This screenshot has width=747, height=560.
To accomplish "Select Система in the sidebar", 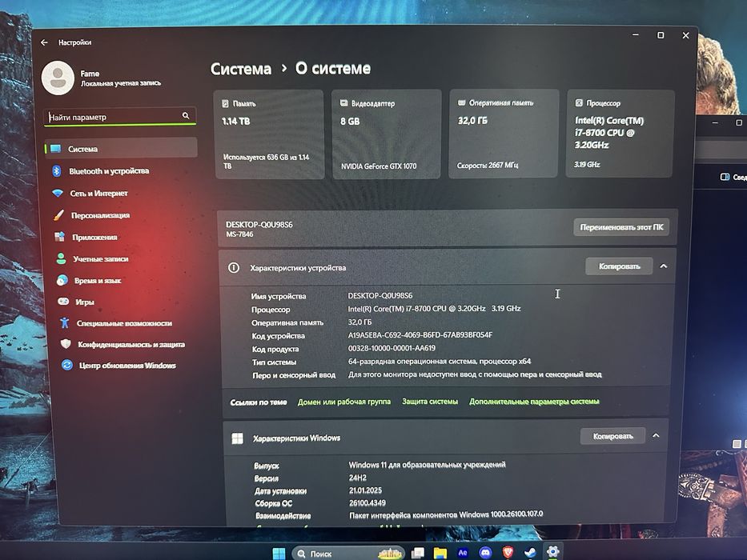I will tap(121, 149).
